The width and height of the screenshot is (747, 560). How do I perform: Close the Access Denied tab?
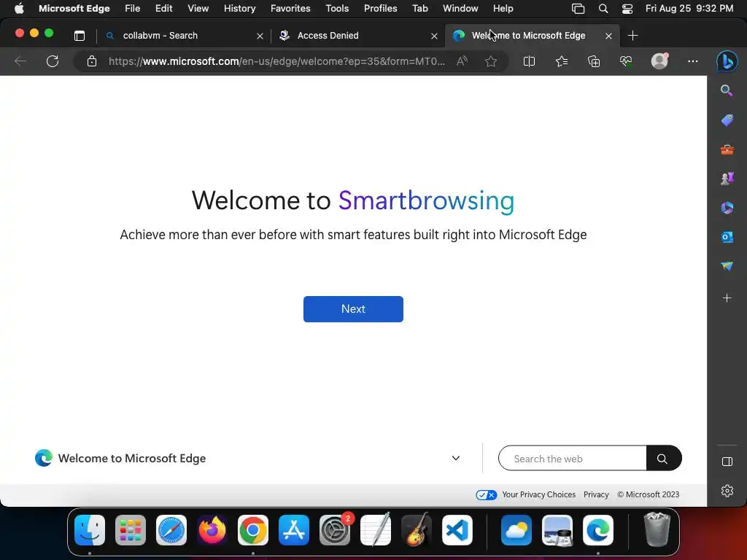tap(434, 36)
